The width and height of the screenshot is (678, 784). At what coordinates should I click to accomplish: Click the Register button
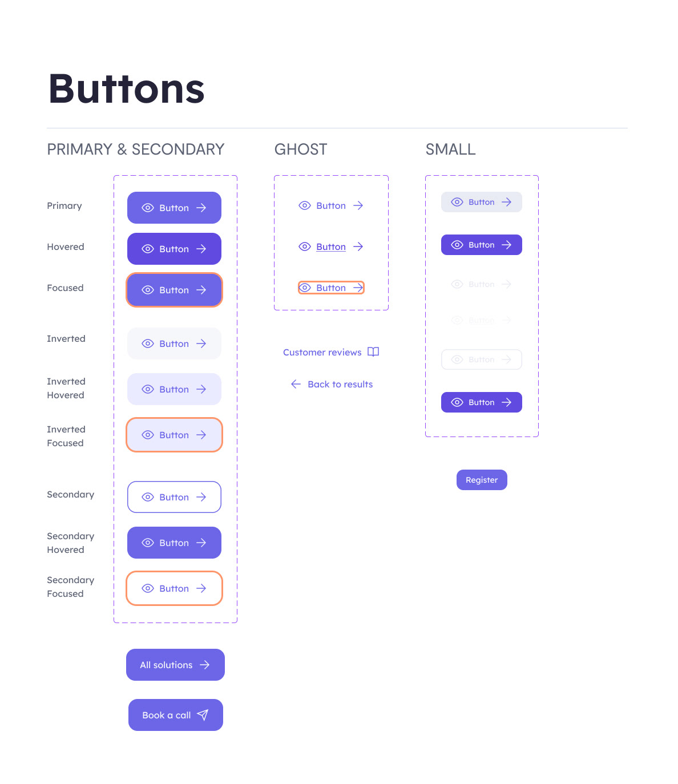[482, 480]
